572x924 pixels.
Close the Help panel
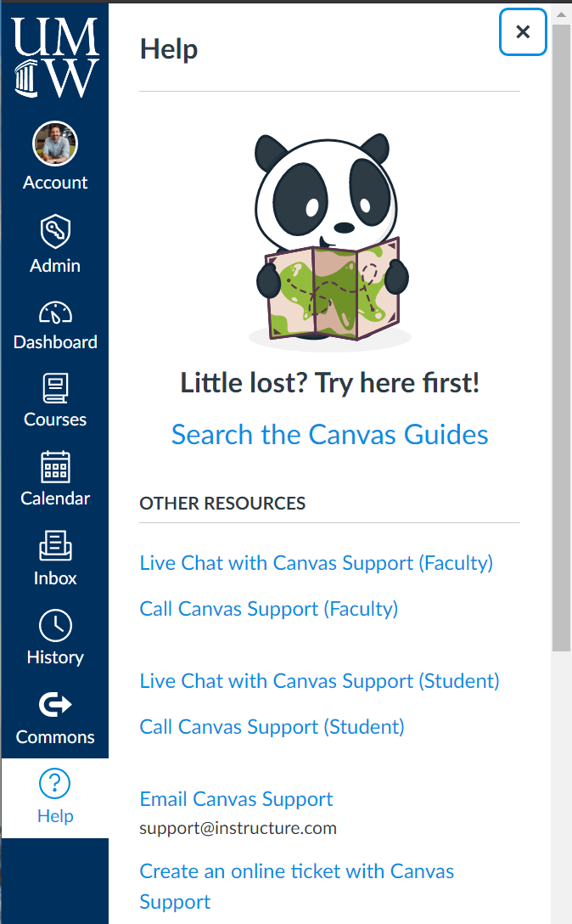[x=522, y=31]
